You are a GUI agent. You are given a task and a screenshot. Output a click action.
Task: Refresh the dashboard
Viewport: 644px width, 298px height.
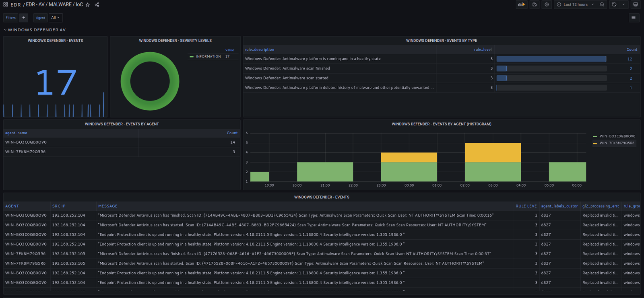614,4
